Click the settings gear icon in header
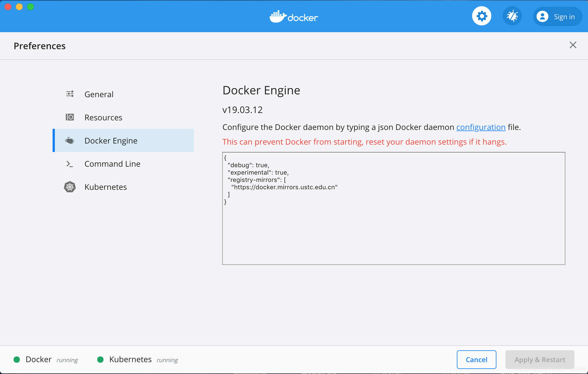The image size is (588, 374). coord(481,16)
